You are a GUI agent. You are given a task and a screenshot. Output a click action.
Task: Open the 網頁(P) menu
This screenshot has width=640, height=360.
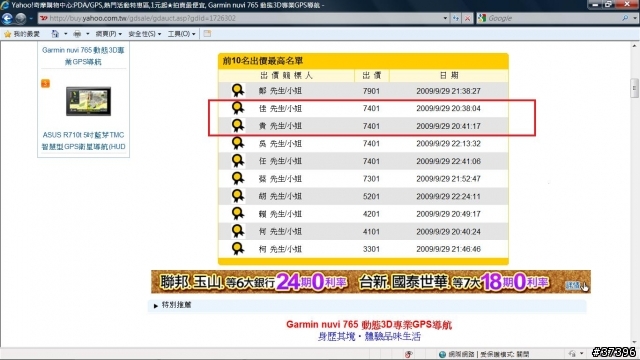pos(109,34)
